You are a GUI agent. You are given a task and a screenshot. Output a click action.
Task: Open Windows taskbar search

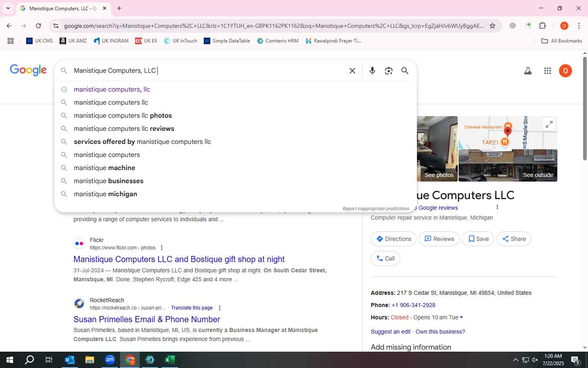coord(29,360)
